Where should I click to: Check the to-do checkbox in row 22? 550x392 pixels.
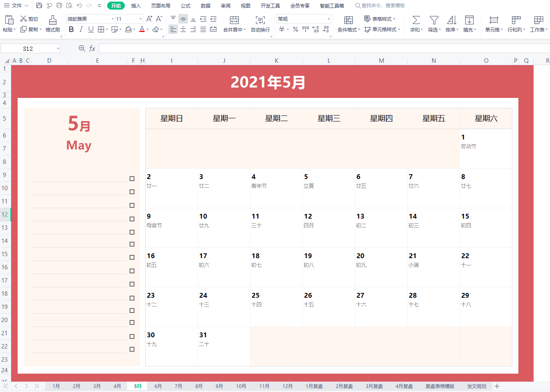[132, 349]
